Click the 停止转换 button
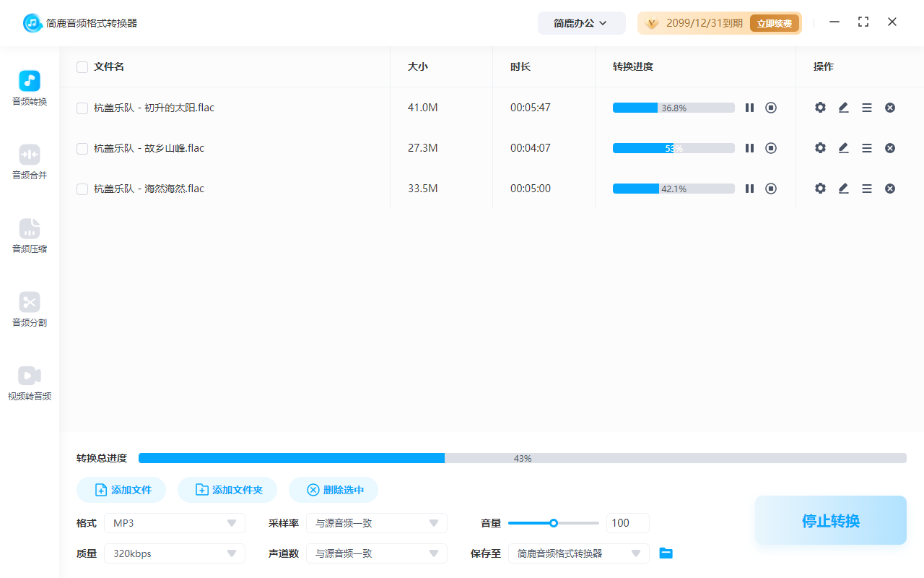924x578 pixels. pyautogui.click(x=830, y=519)
